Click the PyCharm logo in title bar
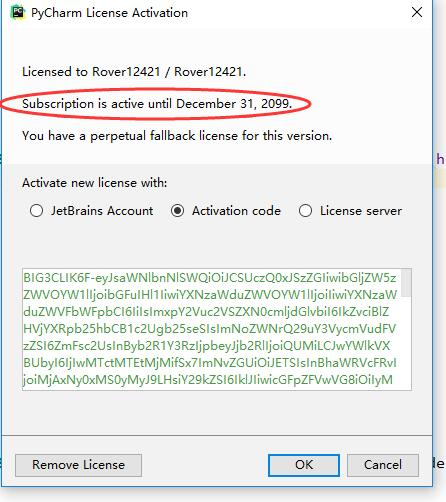The height and width of the screenshot is (502, 446). pyautogui.click(x=18, y=13)
